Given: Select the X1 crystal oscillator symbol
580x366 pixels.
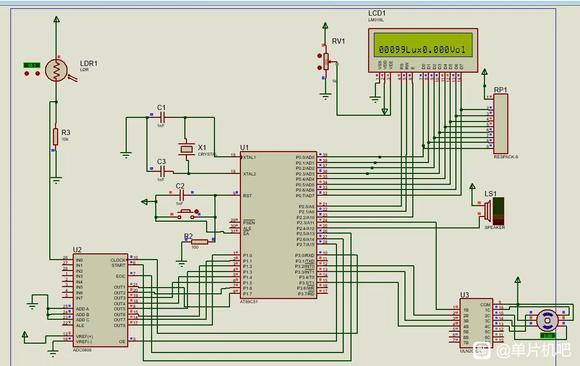Looking at the screenshot, I should 186,149.
